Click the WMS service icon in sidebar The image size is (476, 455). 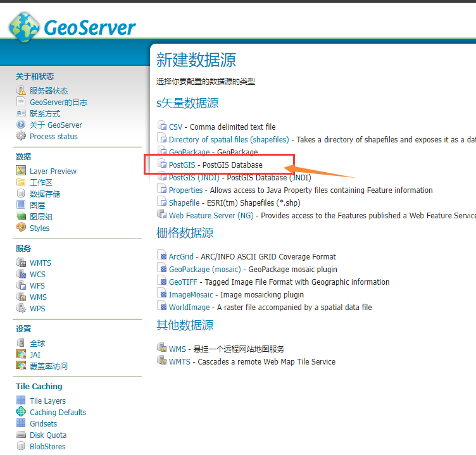click(21, 297)
